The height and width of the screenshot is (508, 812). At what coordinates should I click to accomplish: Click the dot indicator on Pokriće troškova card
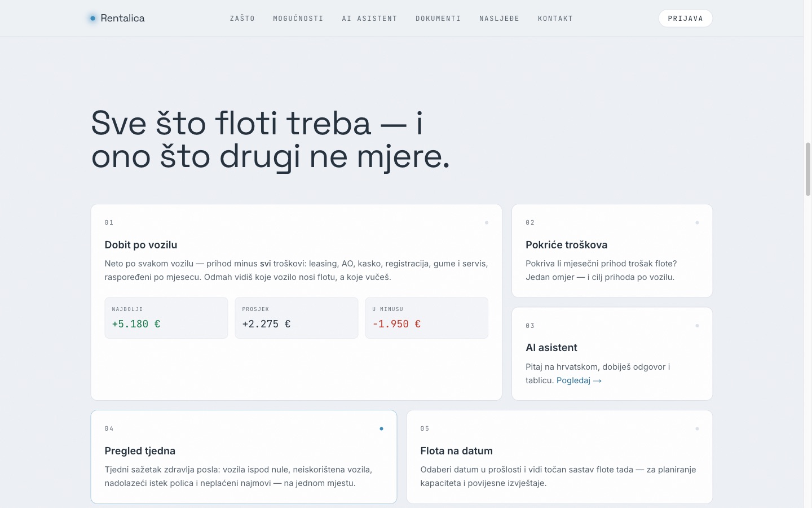[x=697, y=222]
